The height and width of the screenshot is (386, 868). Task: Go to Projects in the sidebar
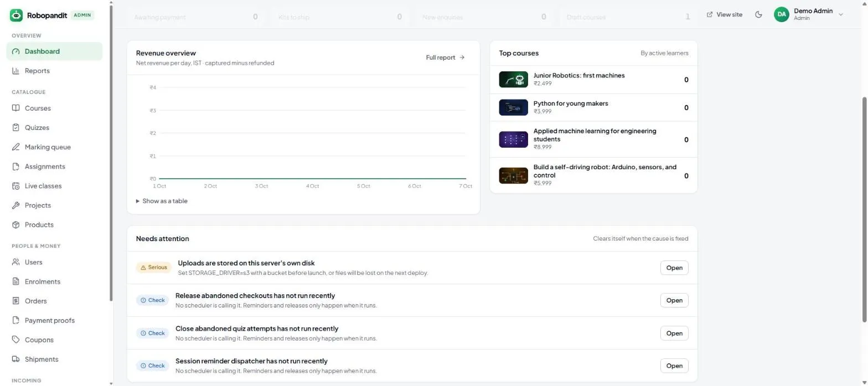coord(54,205)
